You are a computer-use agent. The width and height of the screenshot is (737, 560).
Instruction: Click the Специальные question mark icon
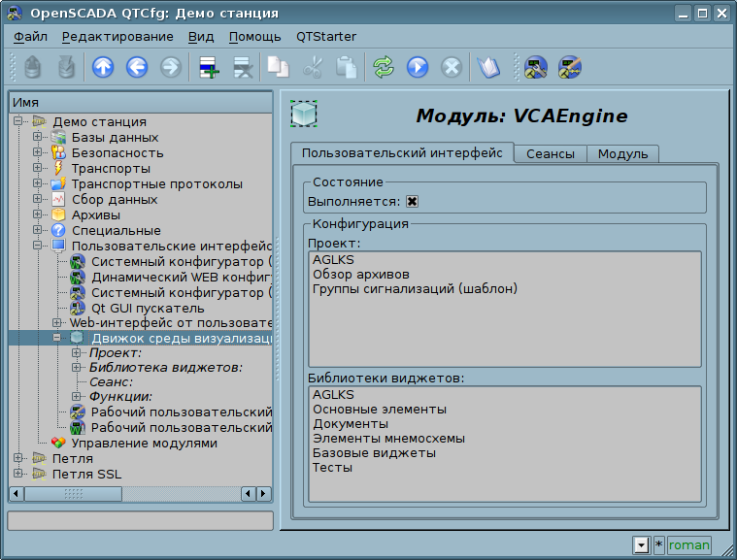pos(58,230)
